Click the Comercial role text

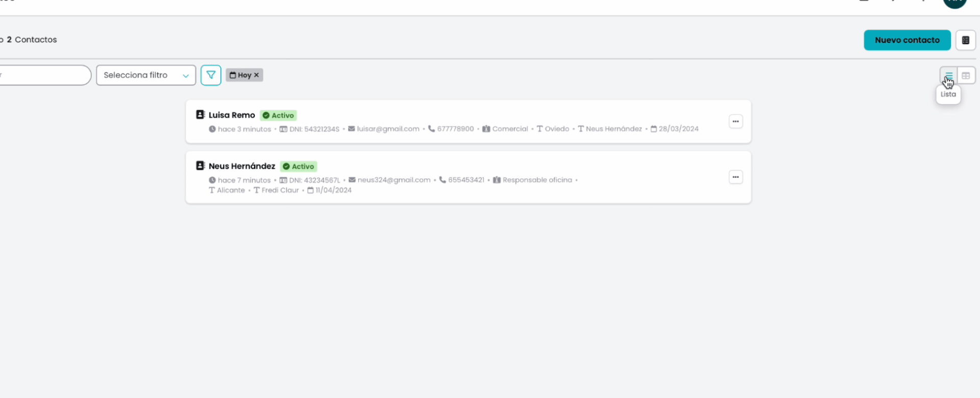click(510, 129)
